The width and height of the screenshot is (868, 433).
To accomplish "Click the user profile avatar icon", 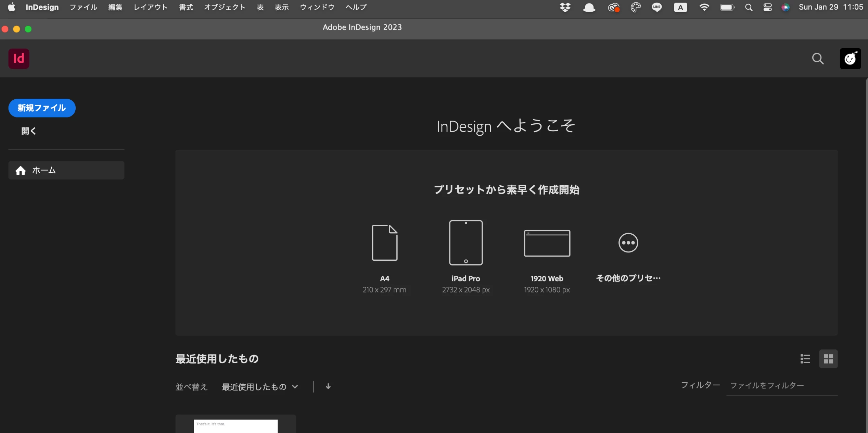I will coord(850,59).
